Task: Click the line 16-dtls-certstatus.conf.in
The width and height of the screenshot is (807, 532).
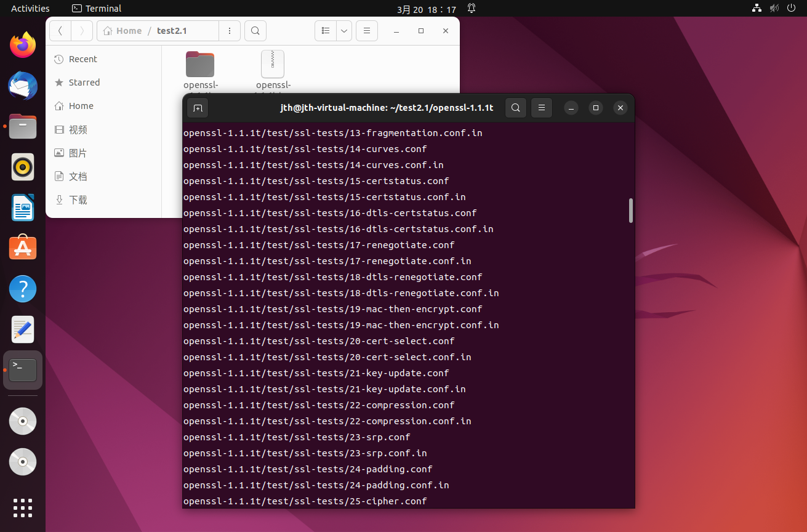Action: pos(339,229)
